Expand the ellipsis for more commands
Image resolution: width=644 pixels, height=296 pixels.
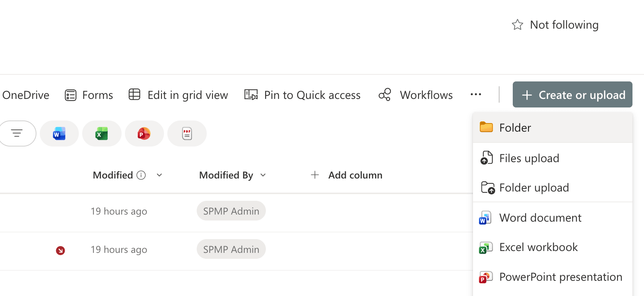(x=476, y=95)
